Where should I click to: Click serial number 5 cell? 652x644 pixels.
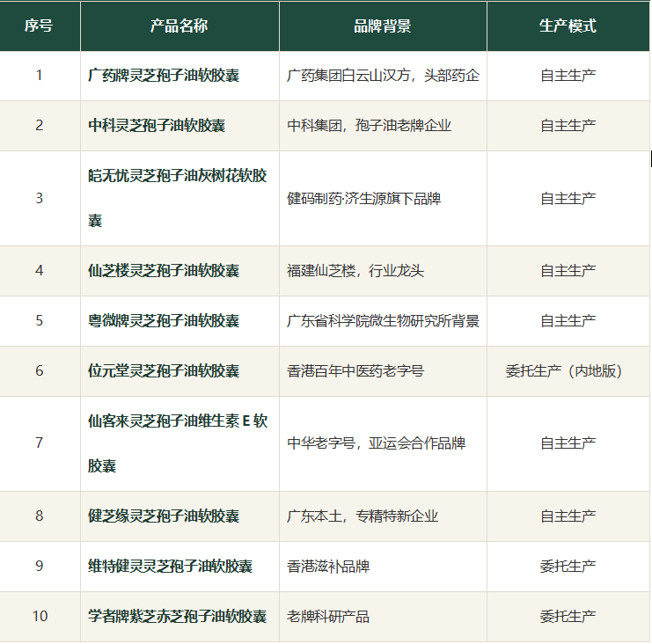39,321
